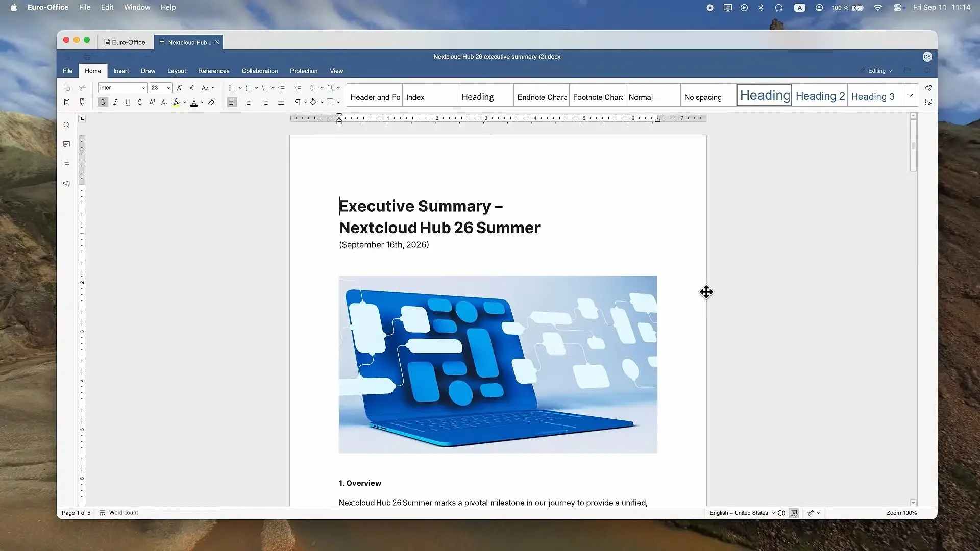Open the Search icon in left sidebar
The height and width of the screenshot is (551, 980).
pos(66,125)
